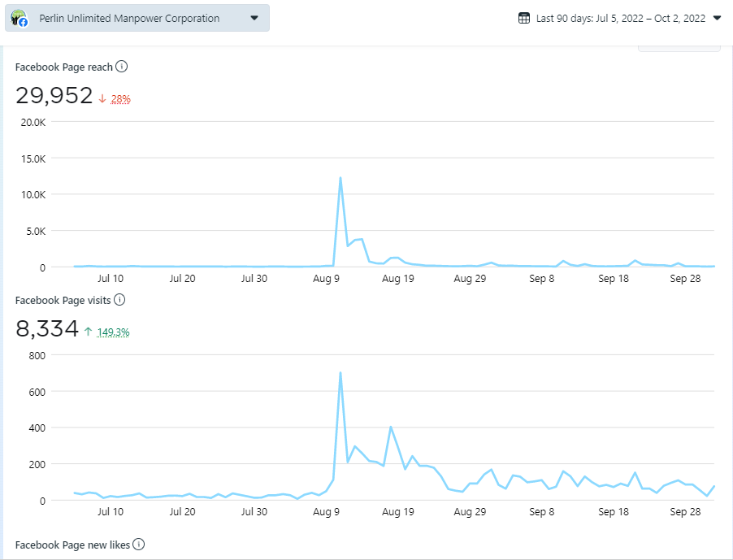Click the visits chart second peak near Aug 19

click(x=391, y=427)
